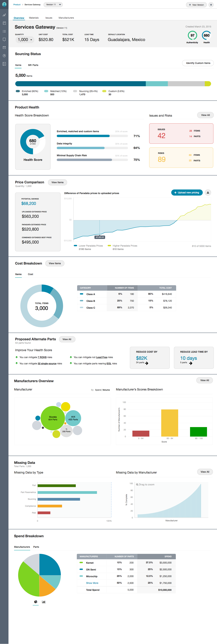Switch spend chart to bar chart icon
The height and width of the screenshot is (644, 217).
pyautogui.click(x=44, y=602)
